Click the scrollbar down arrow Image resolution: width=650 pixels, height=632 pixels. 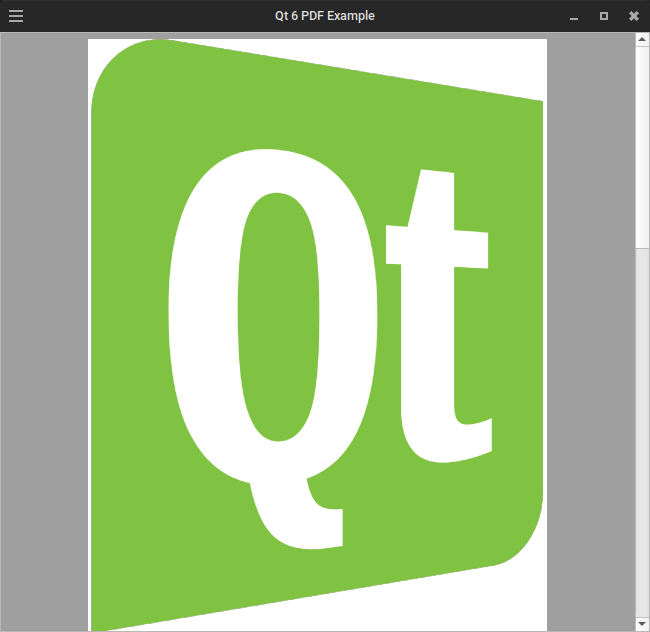tap(642, 624)
